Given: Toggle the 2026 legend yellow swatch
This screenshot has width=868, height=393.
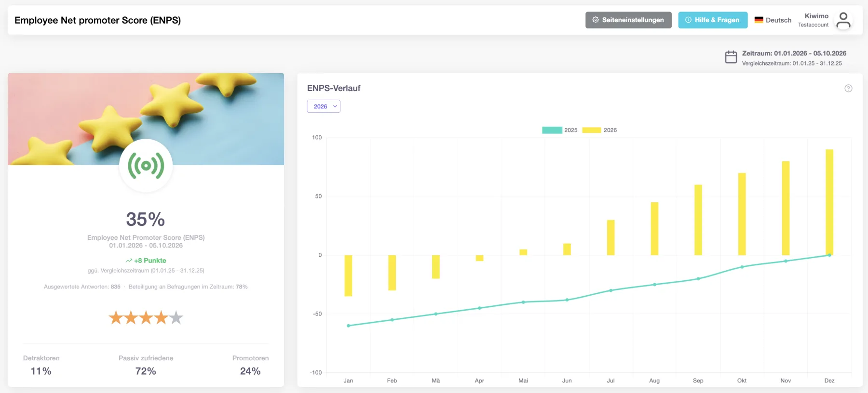Looking at the screenshot, I should [592, 130].
